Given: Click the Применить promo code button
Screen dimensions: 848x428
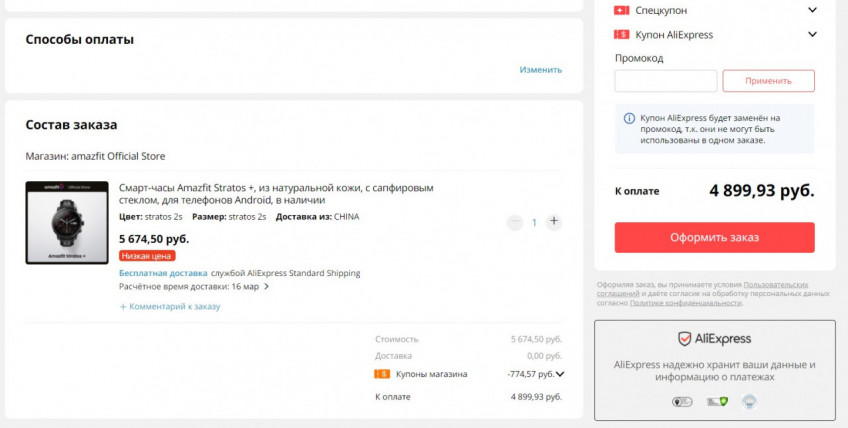Looking at the screenshot, I should click(x=768, y=81).
